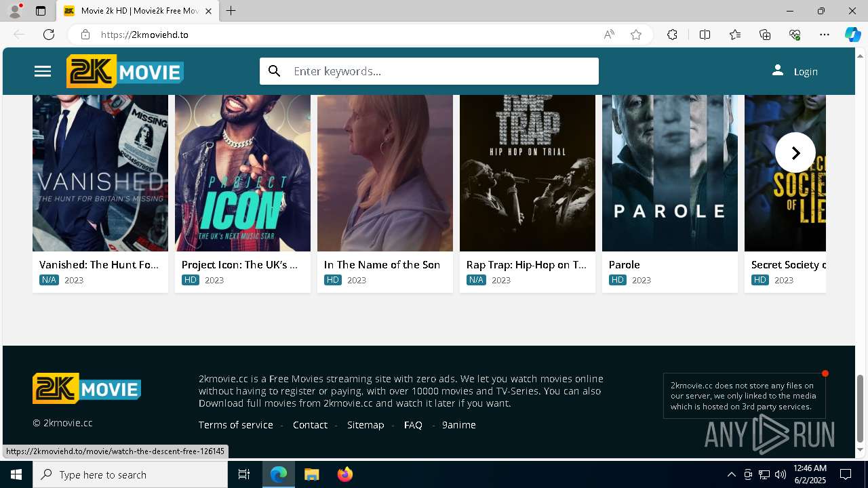Open Edge Settings and more menu
This screenshot has width=868, height=488.
point(825,35)
